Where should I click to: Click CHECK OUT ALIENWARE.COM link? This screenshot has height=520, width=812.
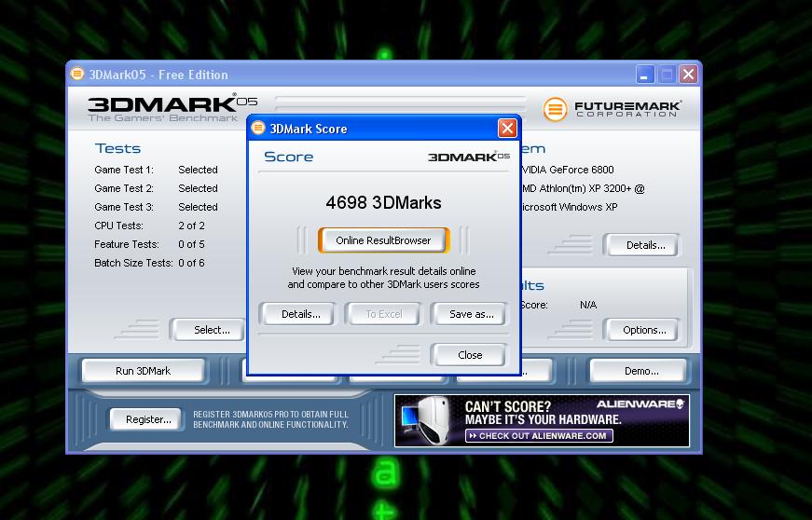(539, 436)
